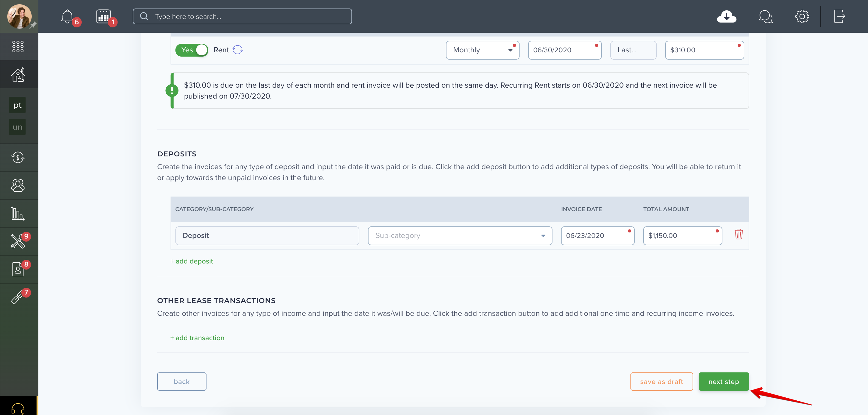
Task: Toggle the Rent Yes switch
Action: [192, 50]
